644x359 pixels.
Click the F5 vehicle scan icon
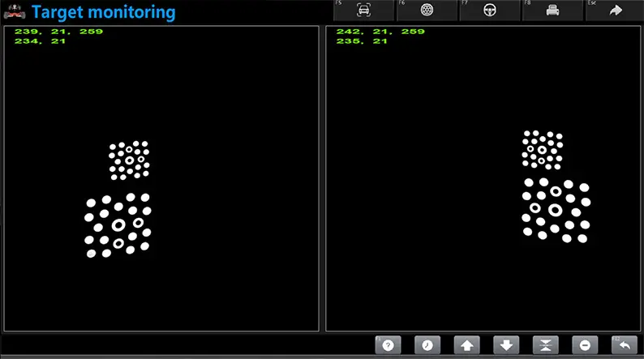363,11
